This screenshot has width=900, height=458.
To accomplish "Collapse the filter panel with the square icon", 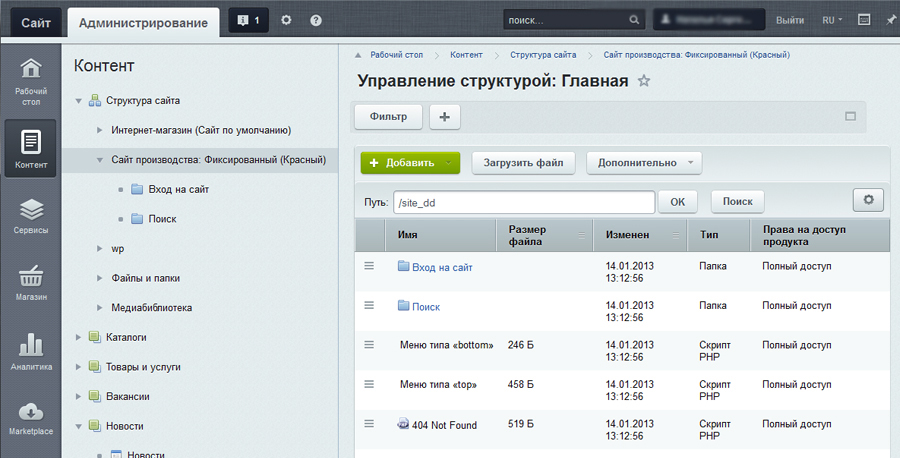I will click(x=850, y=117).
